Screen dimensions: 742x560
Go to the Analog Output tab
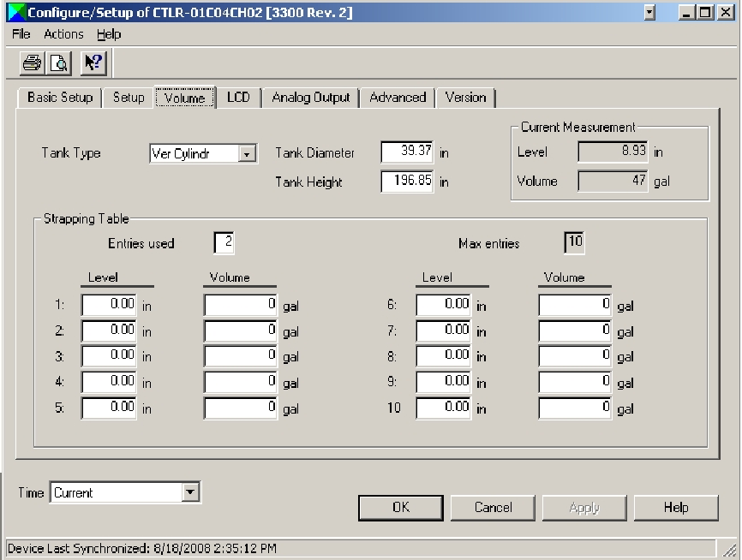point(310,98)
